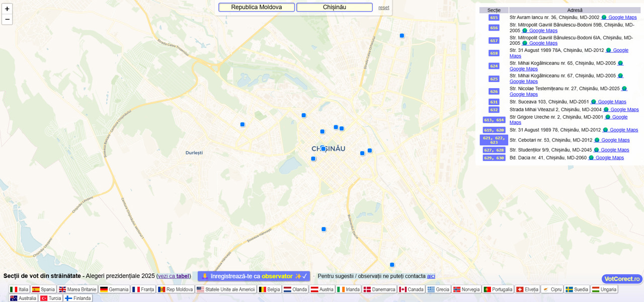644x302 pixels.
Task: Open Statele Unite ale Americii flag button
Action: tap(226, 289)
